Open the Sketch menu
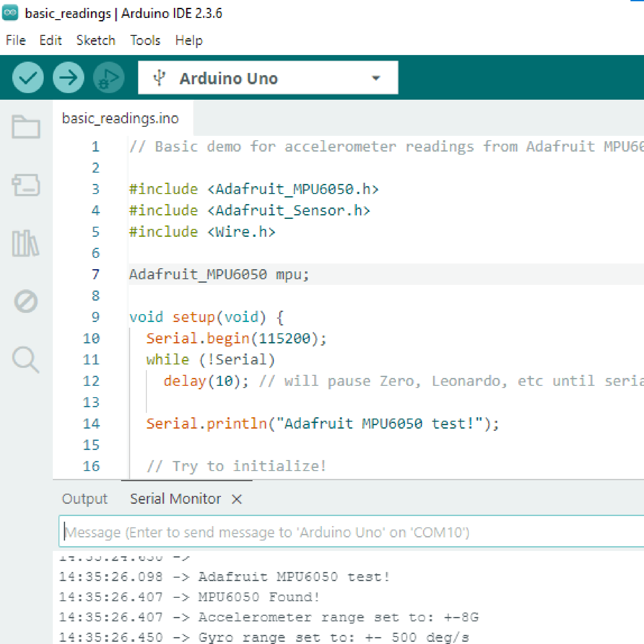 click(96, 40)
